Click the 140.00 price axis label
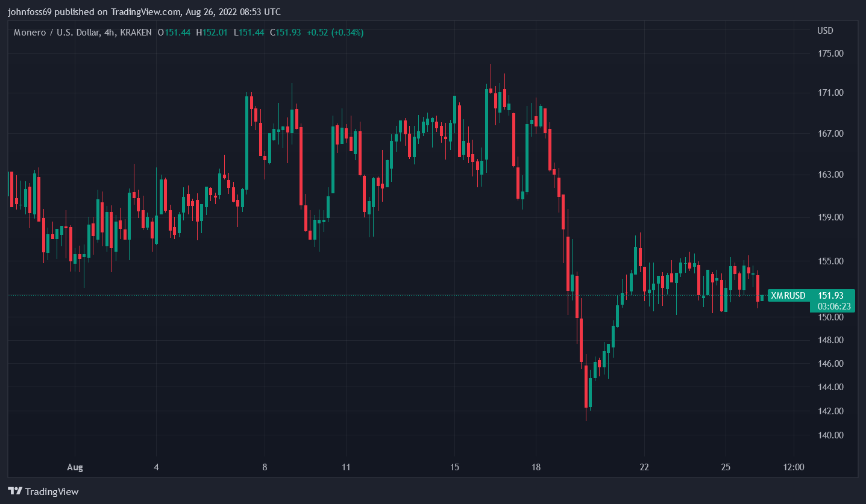The width and height of the screenshot is (866, 504). (830, 435)
